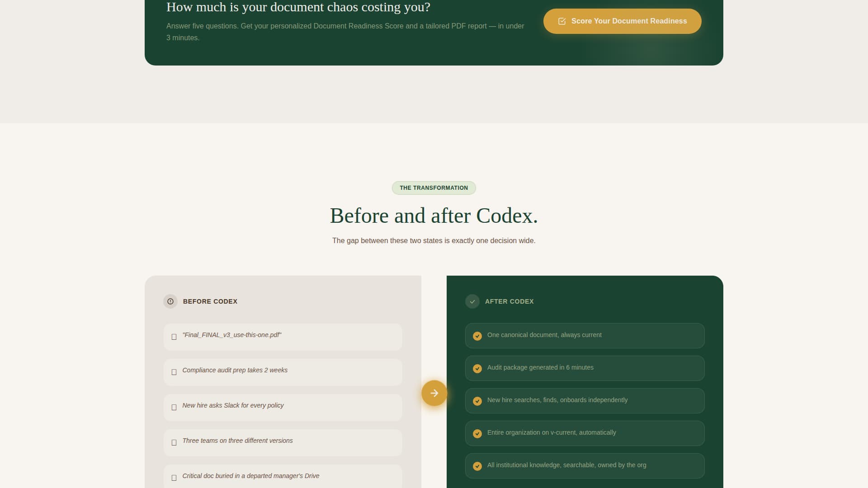The image size is (868, 488).
Task: Click the AFTER CODEX label
Action: point(509,301)
